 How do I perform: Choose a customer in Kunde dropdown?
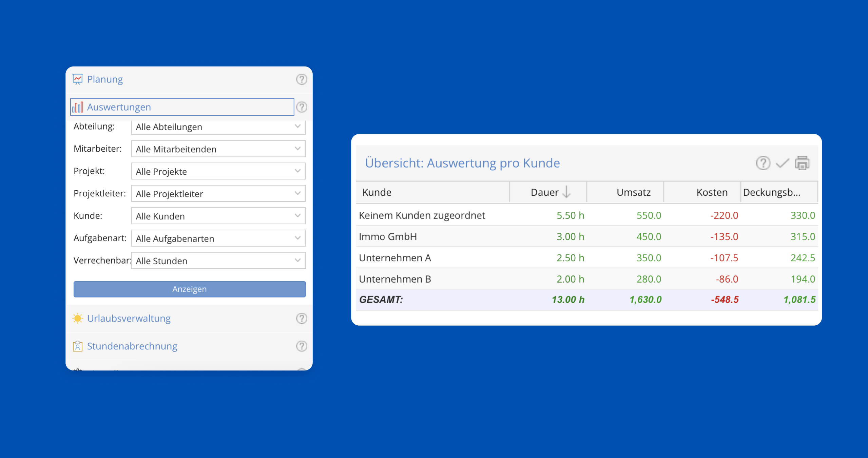(x=218, y=216)
